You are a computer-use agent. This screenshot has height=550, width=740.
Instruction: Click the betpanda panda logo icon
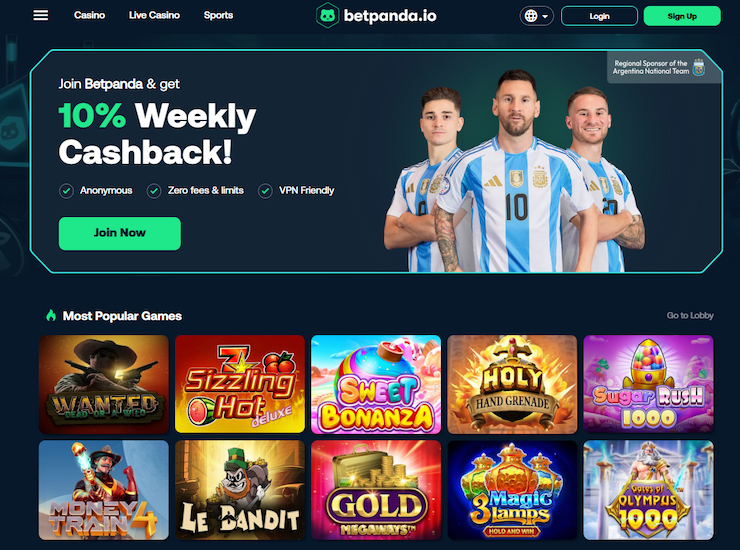point(327,16)
